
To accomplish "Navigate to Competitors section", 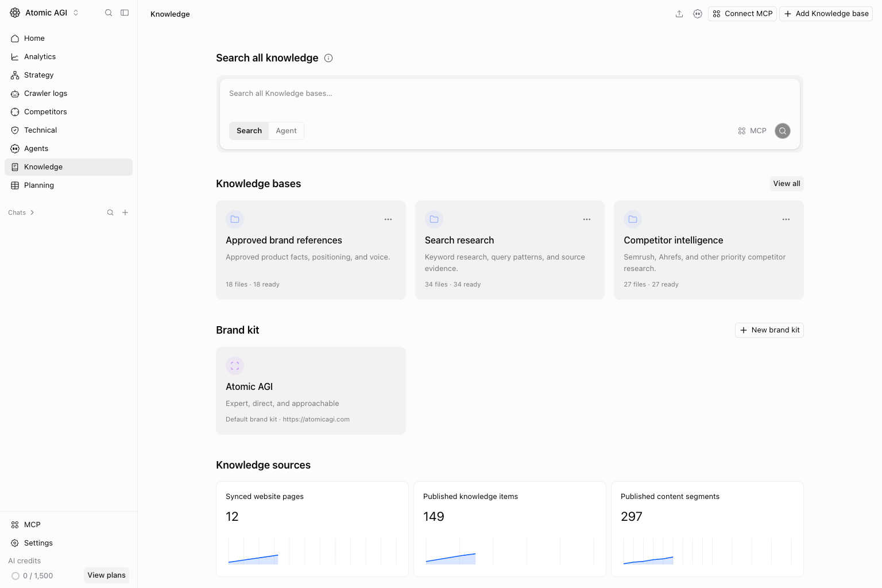I will point(68,112).
